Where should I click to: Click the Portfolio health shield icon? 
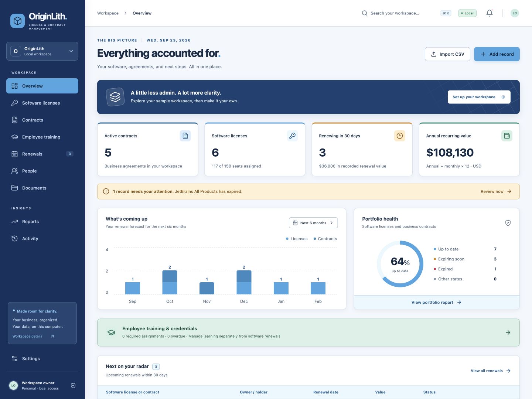[x=508, y=223]
